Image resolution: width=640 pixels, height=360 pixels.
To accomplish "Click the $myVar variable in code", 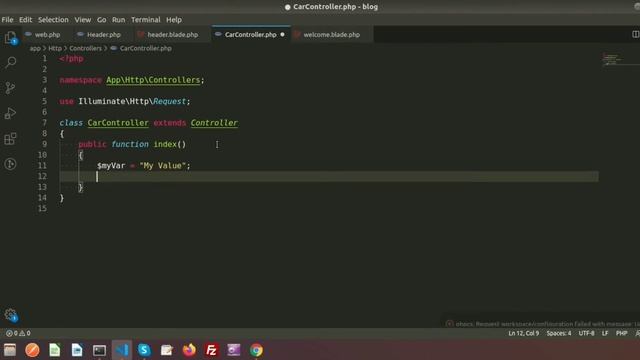I will click(111, 166).
